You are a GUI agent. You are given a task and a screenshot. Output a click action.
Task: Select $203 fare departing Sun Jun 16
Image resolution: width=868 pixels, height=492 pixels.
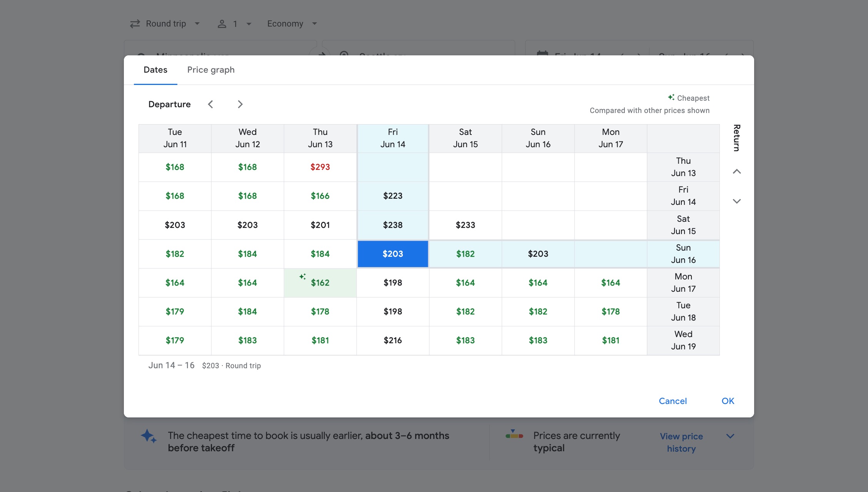tap(538, 254)
